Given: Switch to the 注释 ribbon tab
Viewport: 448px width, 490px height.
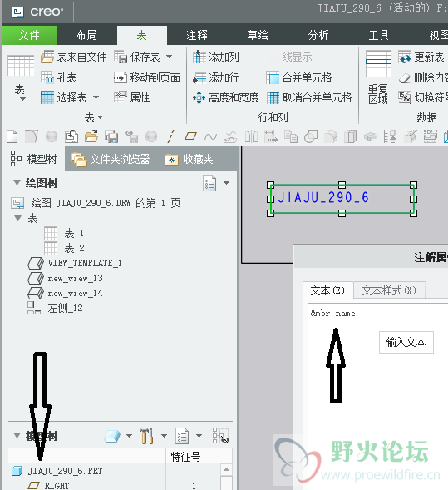Looking at the screenshot, I should (197, 35).
